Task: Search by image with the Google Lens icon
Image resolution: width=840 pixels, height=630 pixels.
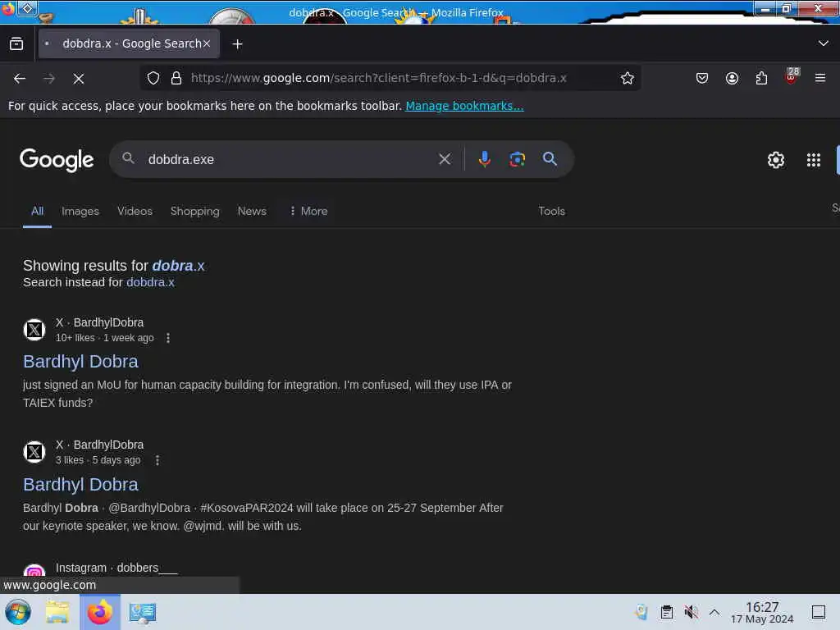Action: pyautogui.click(x=517, y=159)
